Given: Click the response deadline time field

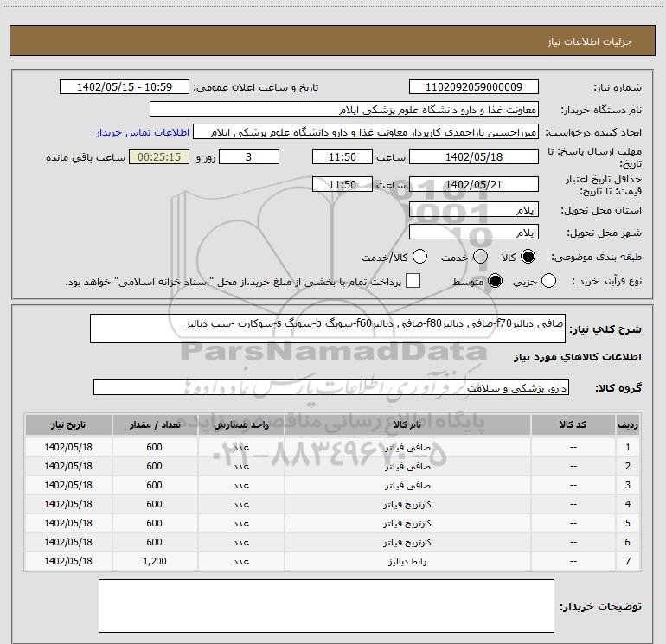Looking at the screenshot, I should pos(343,156).
